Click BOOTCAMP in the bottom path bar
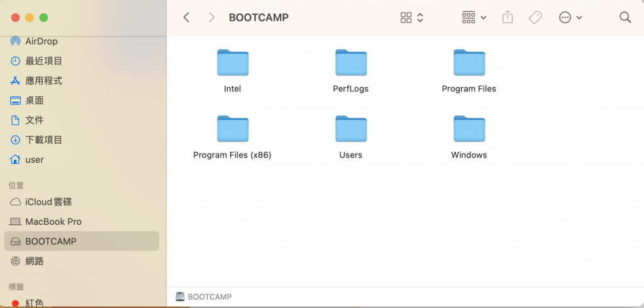 [x=204, y=297]
